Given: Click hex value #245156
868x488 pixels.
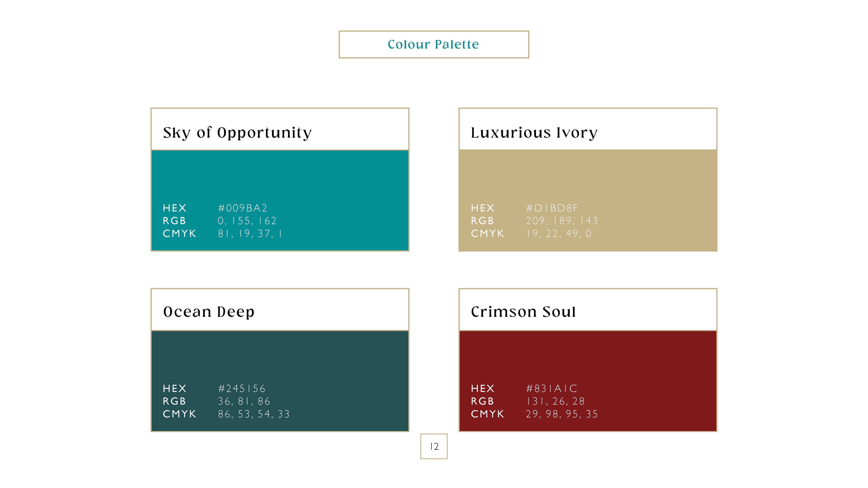Looking at the screenshot, I should pyautogui.click(x=242, y=389).
